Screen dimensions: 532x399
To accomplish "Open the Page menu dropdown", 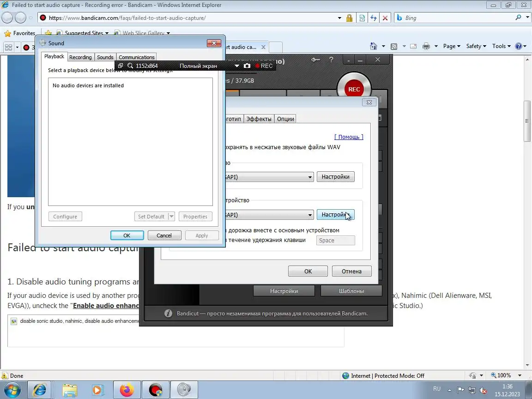I will coord(452,46).
